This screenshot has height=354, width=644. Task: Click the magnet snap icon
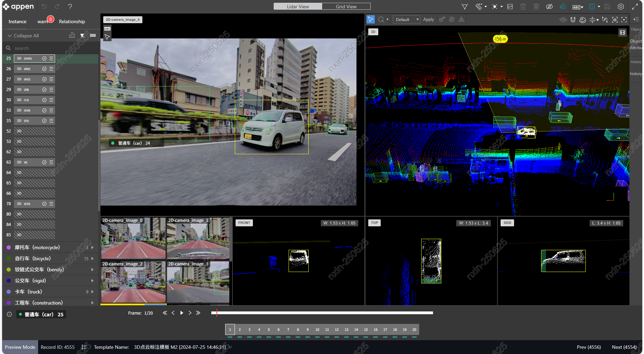tap(573, 20)
